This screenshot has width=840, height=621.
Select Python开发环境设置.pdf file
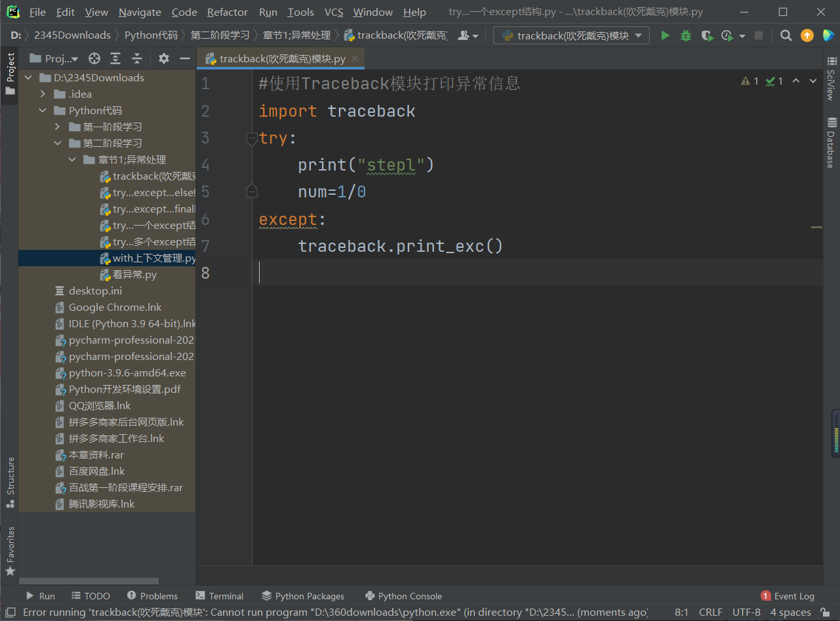[x=107, y=389]
